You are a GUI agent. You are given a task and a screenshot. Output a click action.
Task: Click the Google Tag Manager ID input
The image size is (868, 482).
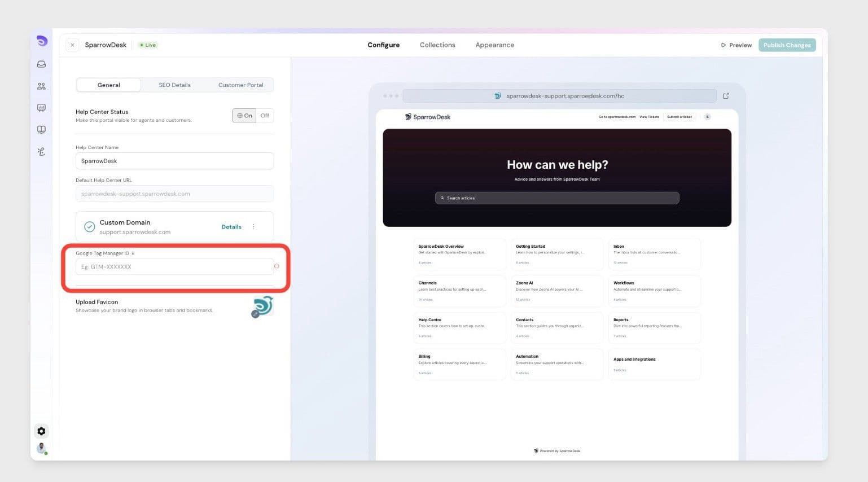[x=174, y=266]
